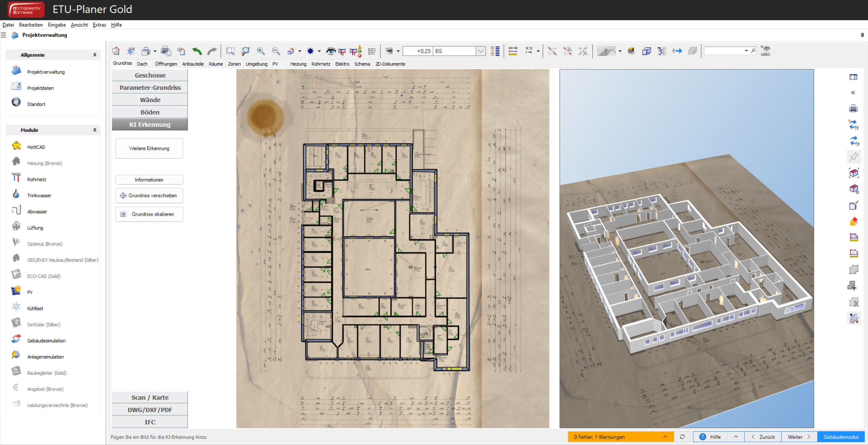Click the red-roofed yellow house sidebar icon
This screenshot has width=868, height=445.
point(854,221)
